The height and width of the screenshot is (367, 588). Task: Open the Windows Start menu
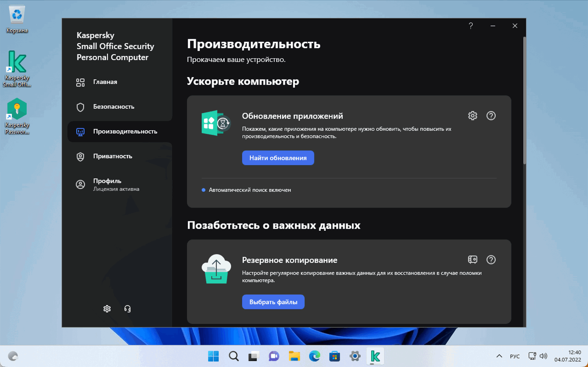[x=213, y=356]
